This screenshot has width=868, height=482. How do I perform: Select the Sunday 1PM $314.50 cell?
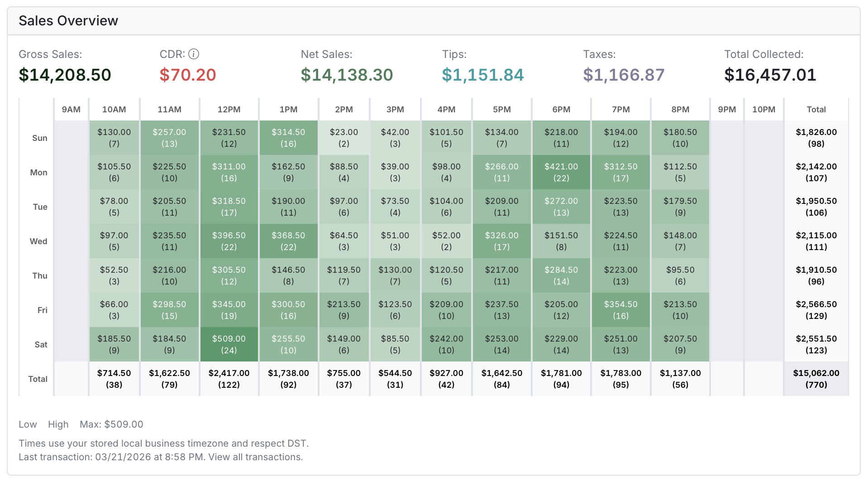[x=288, y=138]
